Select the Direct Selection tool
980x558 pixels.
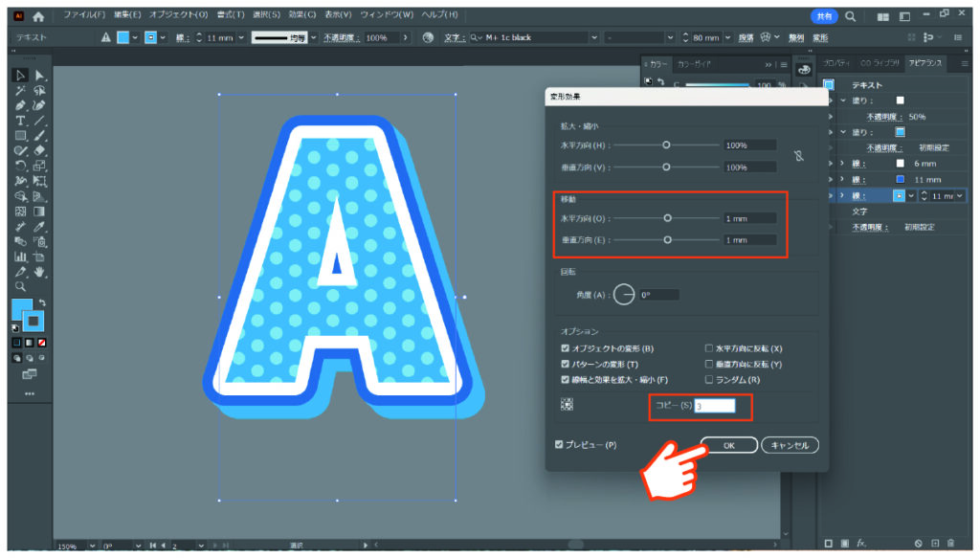click(39, 76)
